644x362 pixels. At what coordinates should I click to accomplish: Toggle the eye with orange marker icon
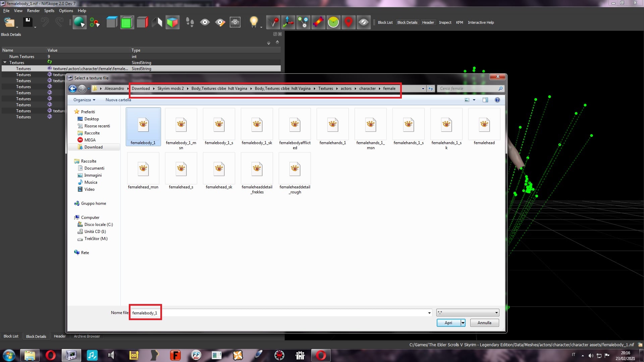(220, 22)
